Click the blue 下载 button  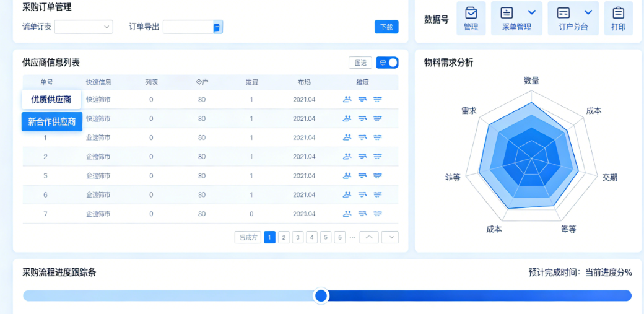point(386,27)
